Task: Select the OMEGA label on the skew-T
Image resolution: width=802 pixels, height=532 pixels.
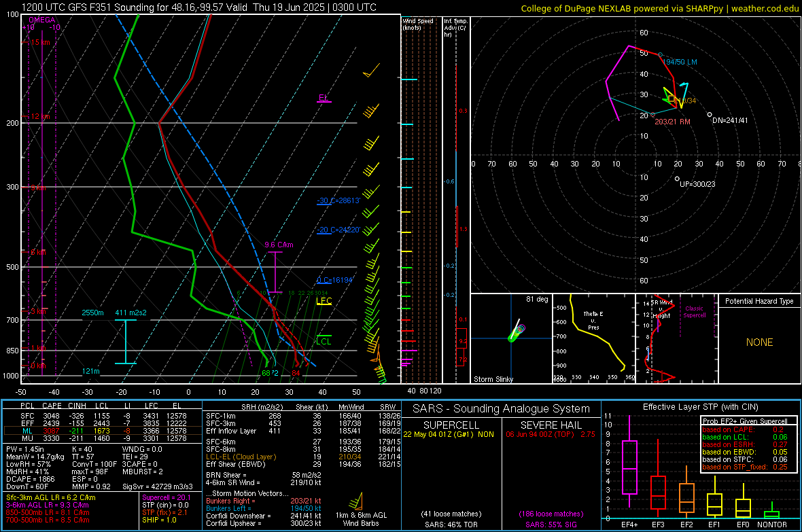Action: click(x=42, y=20)
